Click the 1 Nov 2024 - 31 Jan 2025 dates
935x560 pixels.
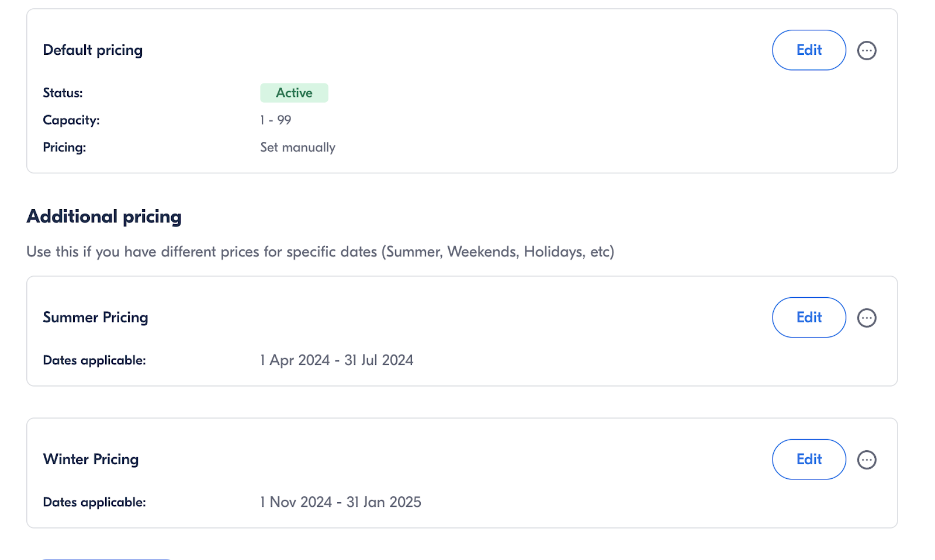click(x=341, y=502)
